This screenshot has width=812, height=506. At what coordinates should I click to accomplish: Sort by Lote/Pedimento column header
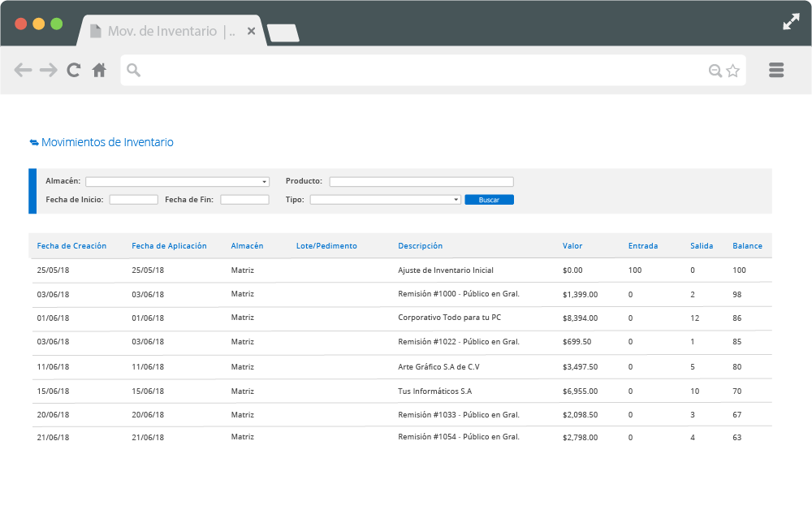[x=326, y=246]
